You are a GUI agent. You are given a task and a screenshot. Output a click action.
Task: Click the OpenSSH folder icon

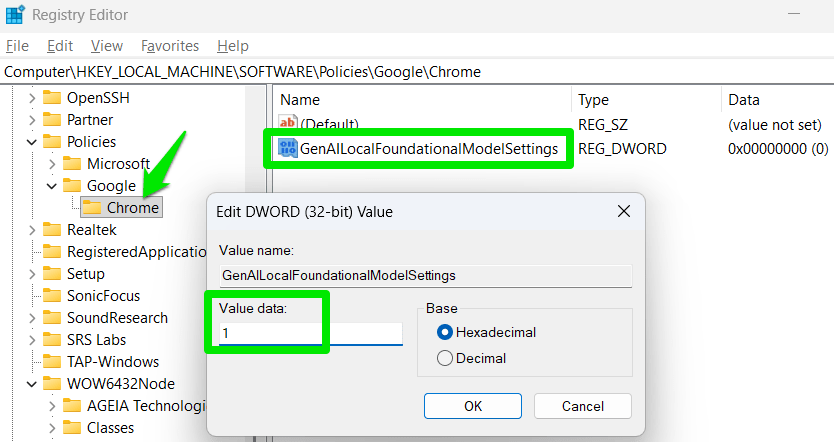click(52, 98)
